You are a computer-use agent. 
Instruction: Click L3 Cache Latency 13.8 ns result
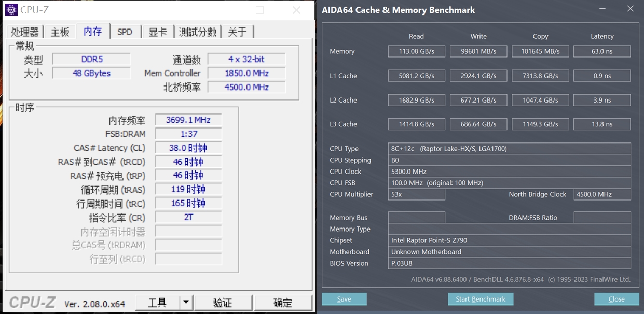pyautogui.click(x=602, y=124)
